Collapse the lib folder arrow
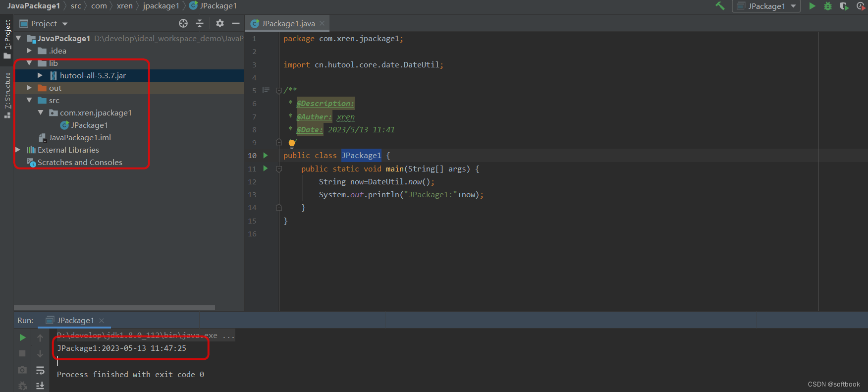The width and height of the screenshot is (868, 392). tap(29, 63)
